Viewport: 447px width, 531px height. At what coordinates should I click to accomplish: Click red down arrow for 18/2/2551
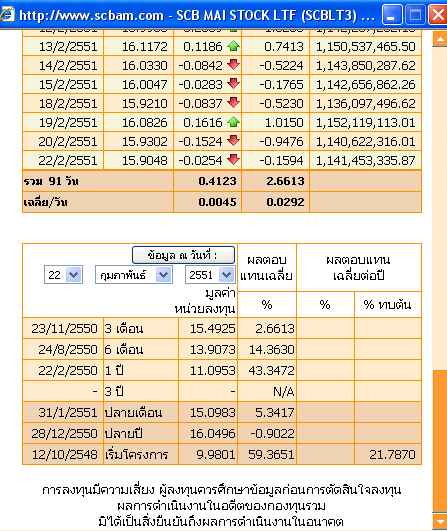click(233, 102)
